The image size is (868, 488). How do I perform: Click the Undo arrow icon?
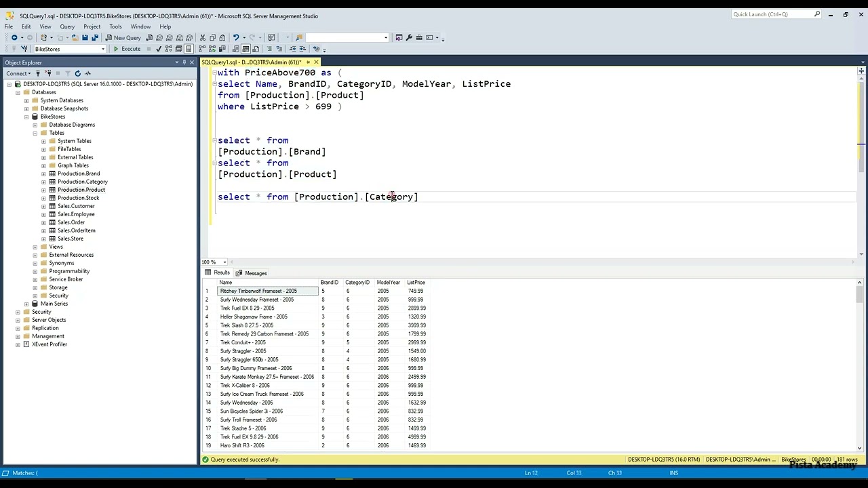tap(236, 37)
